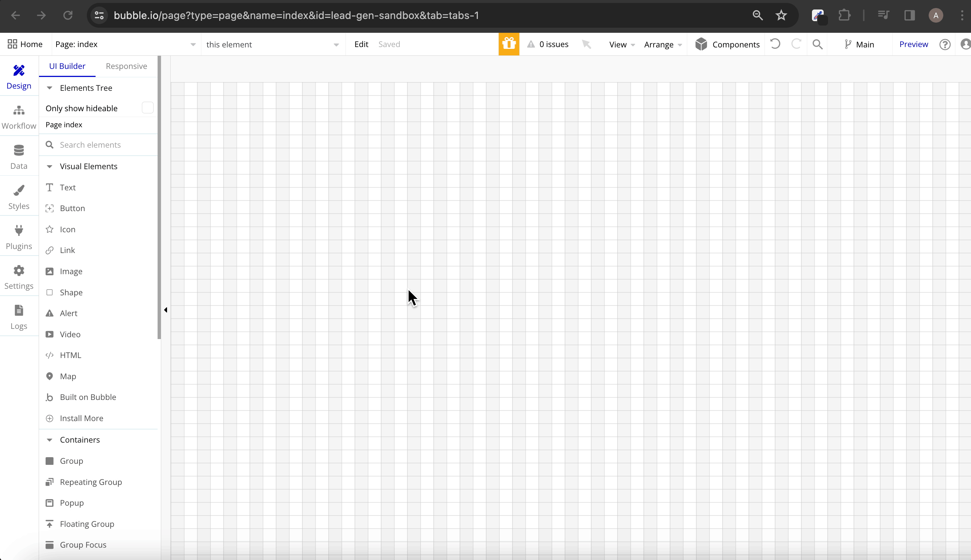Open the Workflow tab in sidebar
This screenshot has width=971, height=560.
click(19, 117)
